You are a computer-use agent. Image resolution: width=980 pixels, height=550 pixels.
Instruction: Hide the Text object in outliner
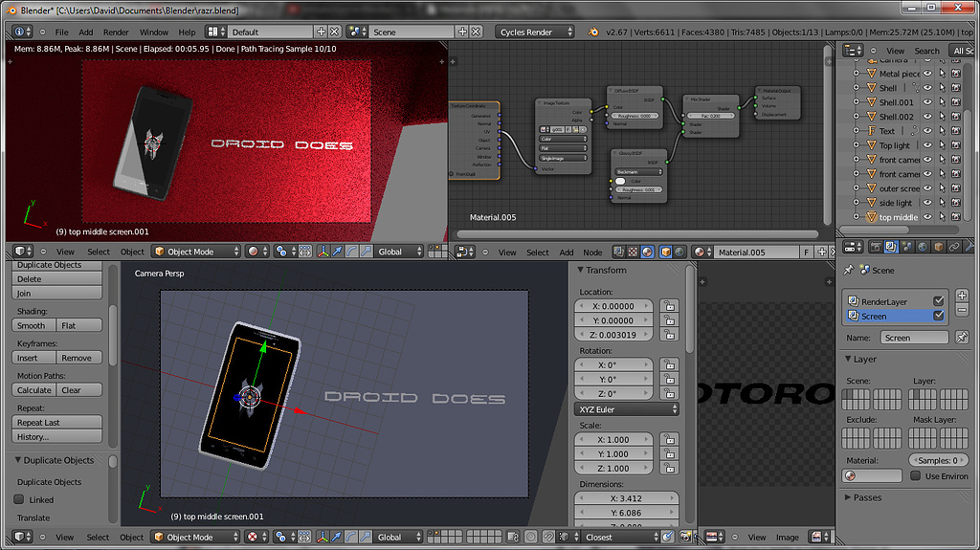927,131
